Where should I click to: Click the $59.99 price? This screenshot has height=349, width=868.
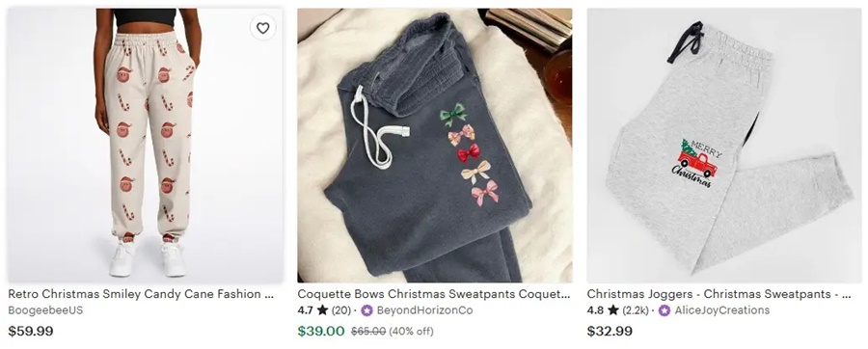pos(31,332)
